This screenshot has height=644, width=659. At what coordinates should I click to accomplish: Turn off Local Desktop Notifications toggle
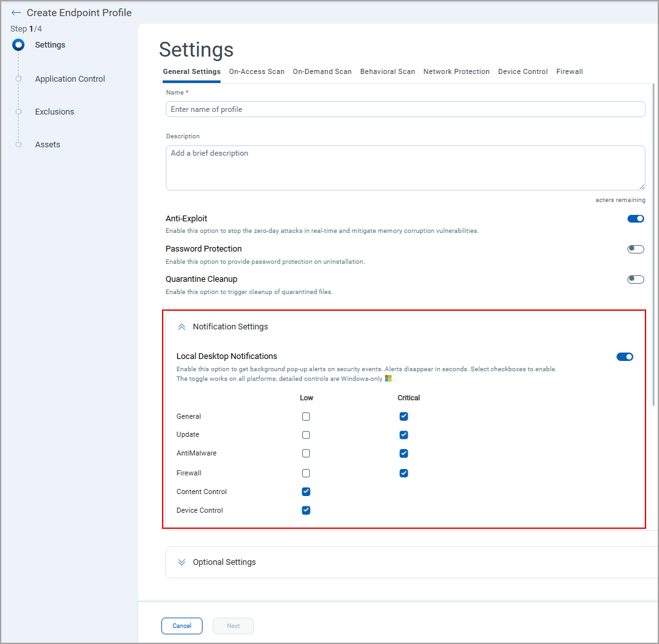[x=624, y=356]
